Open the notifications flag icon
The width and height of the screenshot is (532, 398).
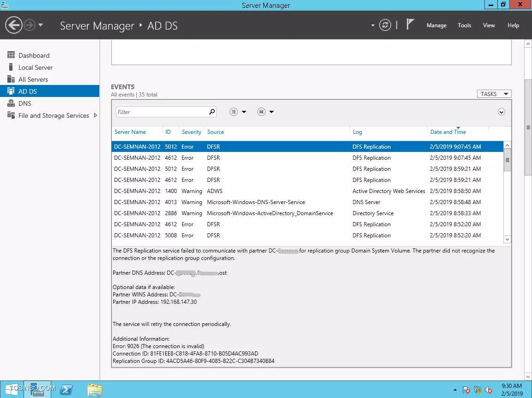click(410, 25)
